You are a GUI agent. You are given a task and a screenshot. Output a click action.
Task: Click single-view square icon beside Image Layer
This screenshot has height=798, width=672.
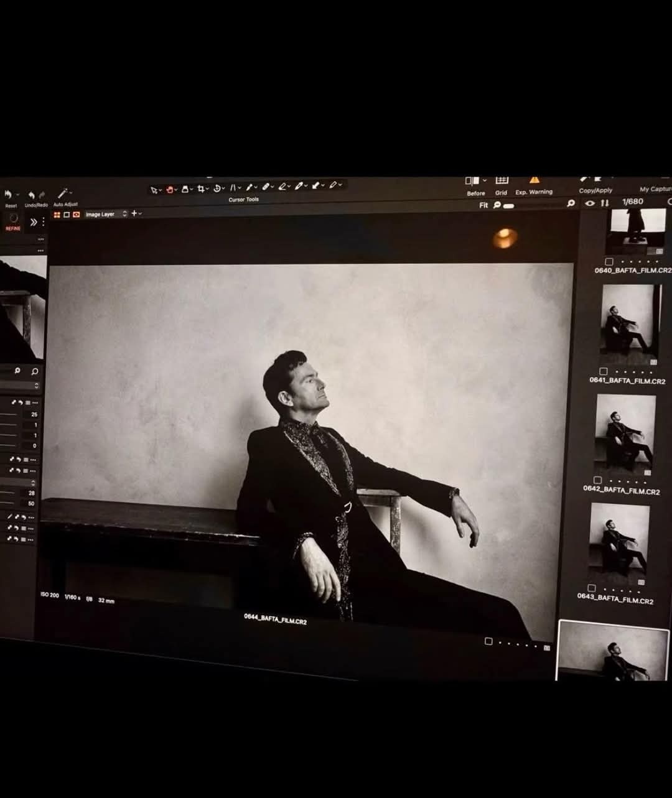pyautogui.click(x=67, y=215)
